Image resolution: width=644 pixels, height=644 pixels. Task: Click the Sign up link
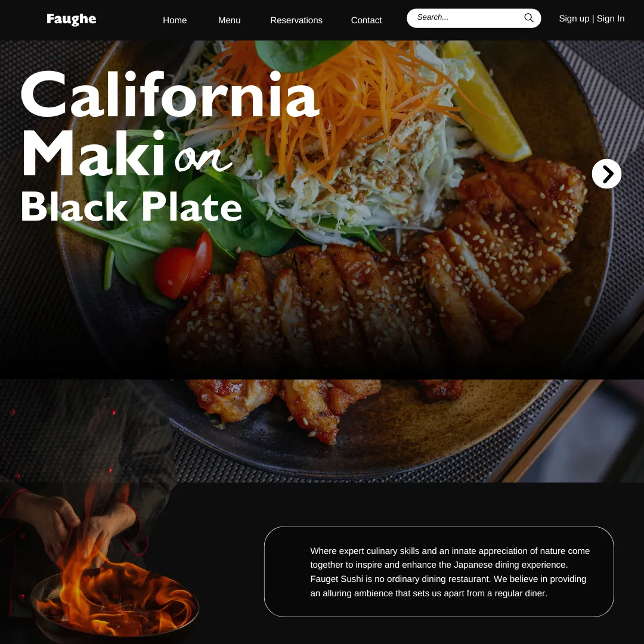click(x=574, y=18)
